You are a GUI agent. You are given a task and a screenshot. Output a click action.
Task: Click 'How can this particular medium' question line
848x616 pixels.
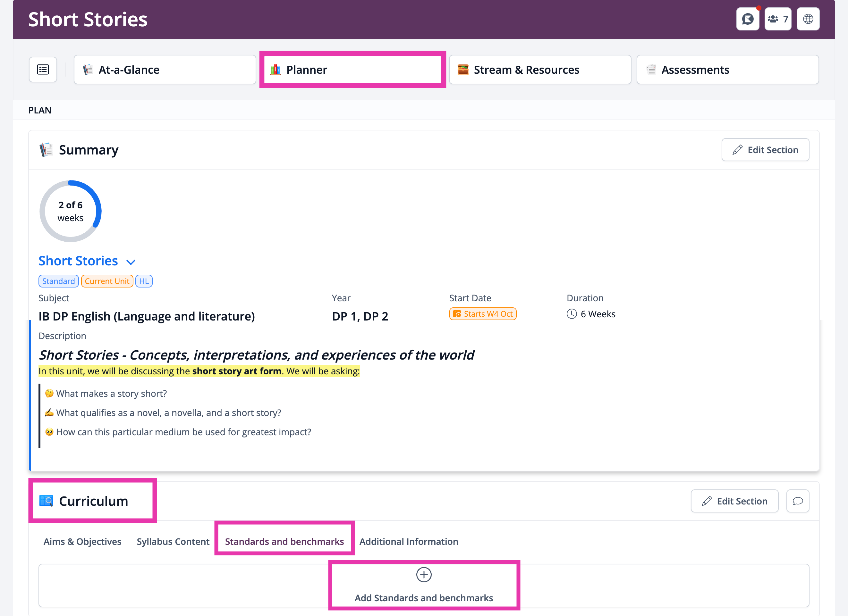[183, 432]
